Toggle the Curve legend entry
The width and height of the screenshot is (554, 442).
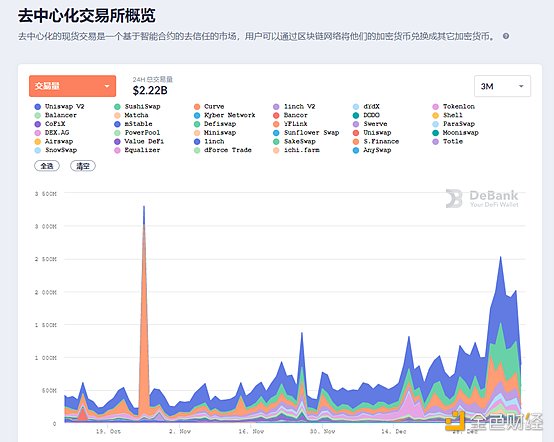click(209, 107)
